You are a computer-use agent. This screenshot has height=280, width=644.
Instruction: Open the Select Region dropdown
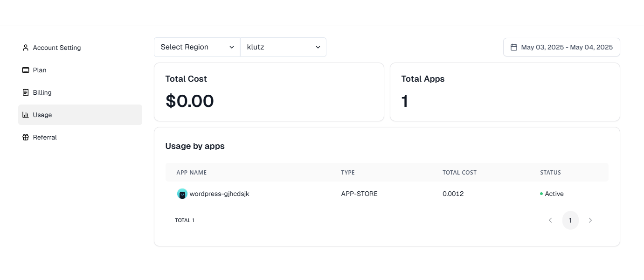(x=197, y=47)
